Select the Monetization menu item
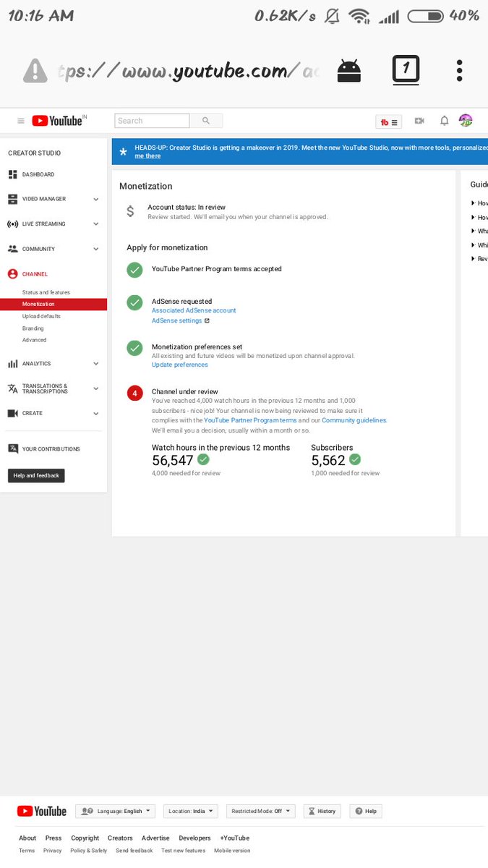488x868 pixels. click(x=53, y=305)
